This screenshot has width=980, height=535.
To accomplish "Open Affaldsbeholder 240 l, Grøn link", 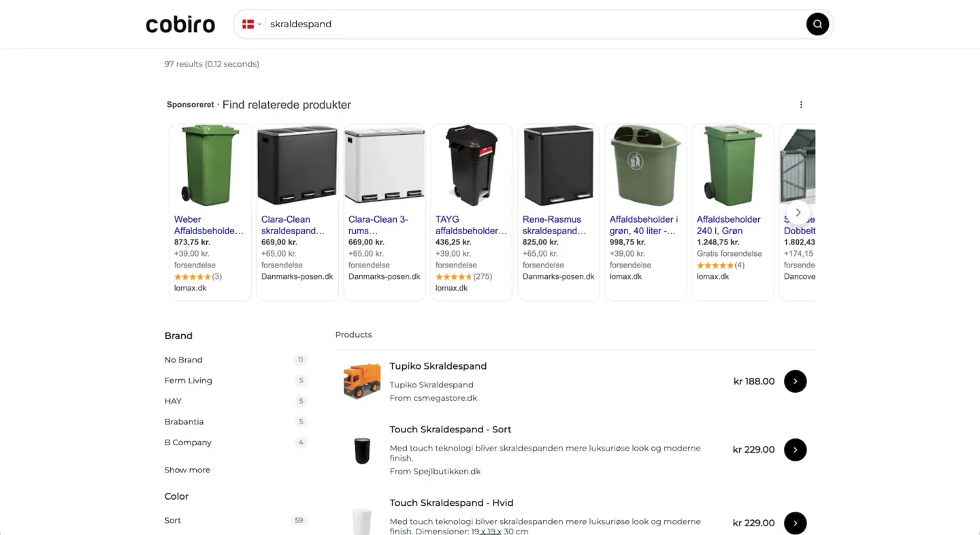I will (728, 225).
